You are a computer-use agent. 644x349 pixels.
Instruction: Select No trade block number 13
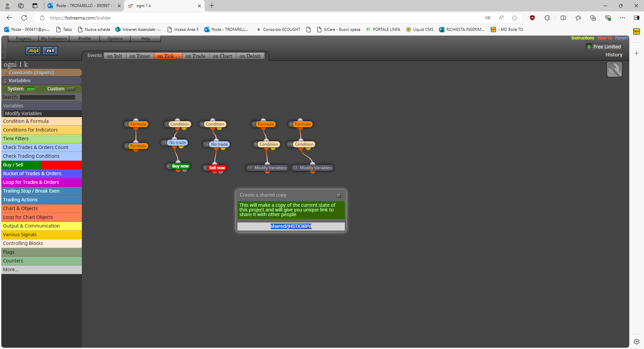point(177,143)
